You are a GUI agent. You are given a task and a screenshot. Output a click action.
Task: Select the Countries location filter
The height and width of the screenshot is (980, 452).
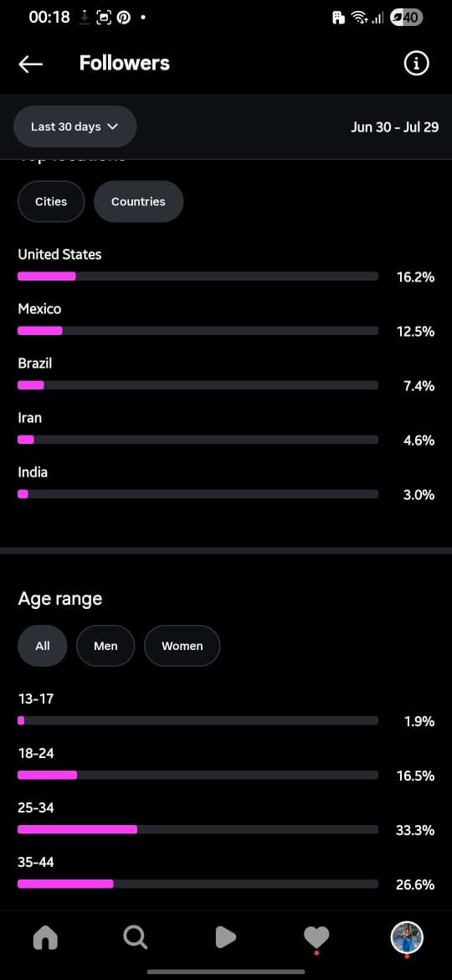coord(139,201)
